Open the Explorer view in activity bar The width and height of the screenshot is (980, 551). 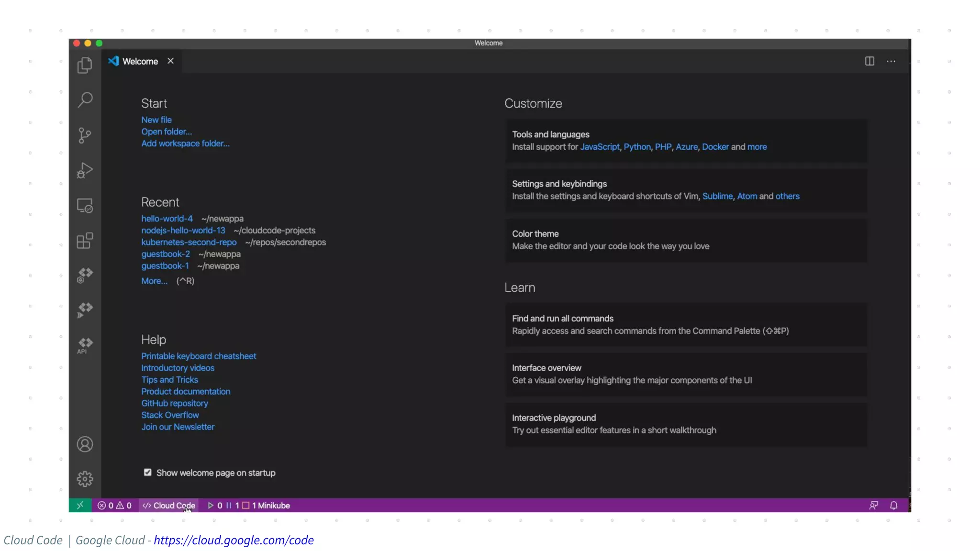tap(85, 65)
